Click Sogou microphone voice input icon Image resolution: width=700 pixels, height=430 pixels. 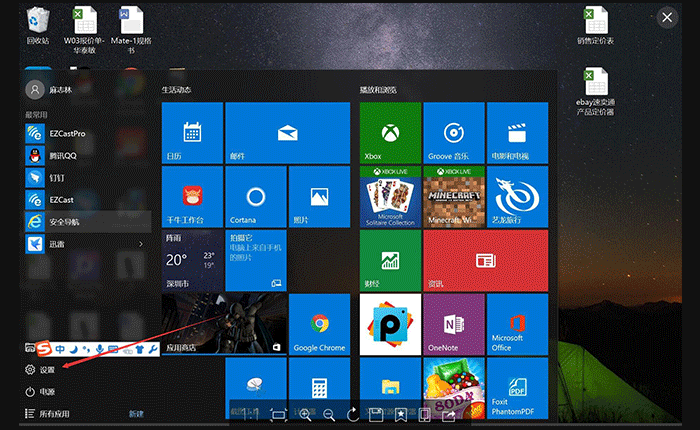(100, 348)
